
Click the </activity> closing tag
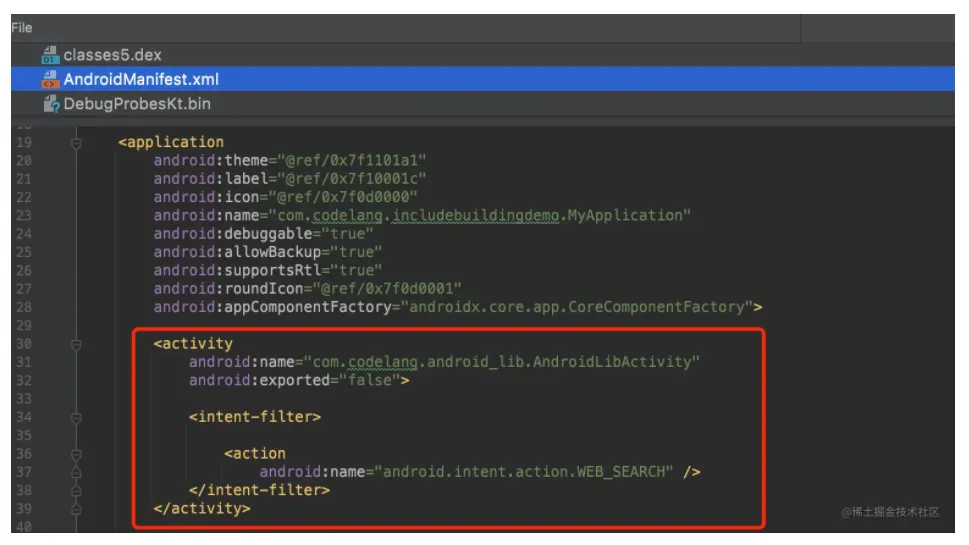click(x=202, y=509)
